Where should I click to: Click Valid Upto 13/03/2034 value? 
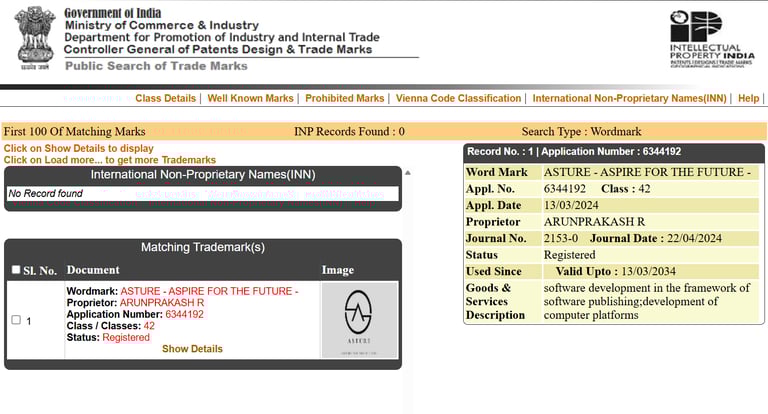(x=648, y=271)
